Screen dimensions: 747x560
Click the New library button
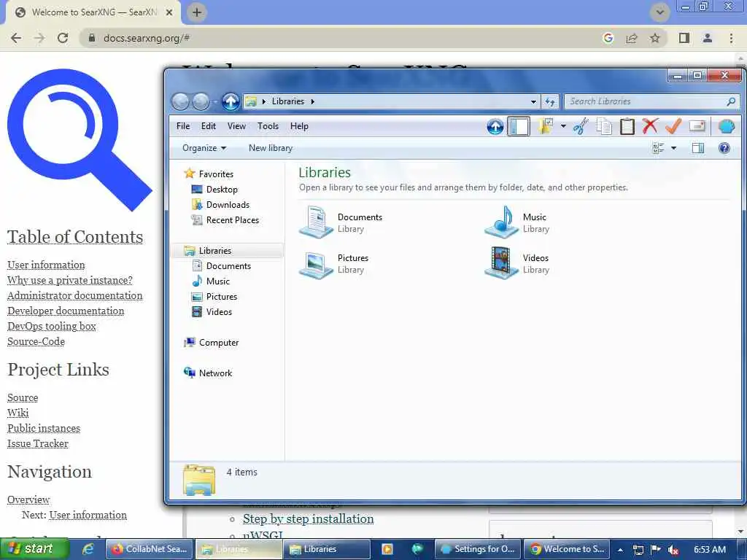pyautogui.click(x=271, y=148)
